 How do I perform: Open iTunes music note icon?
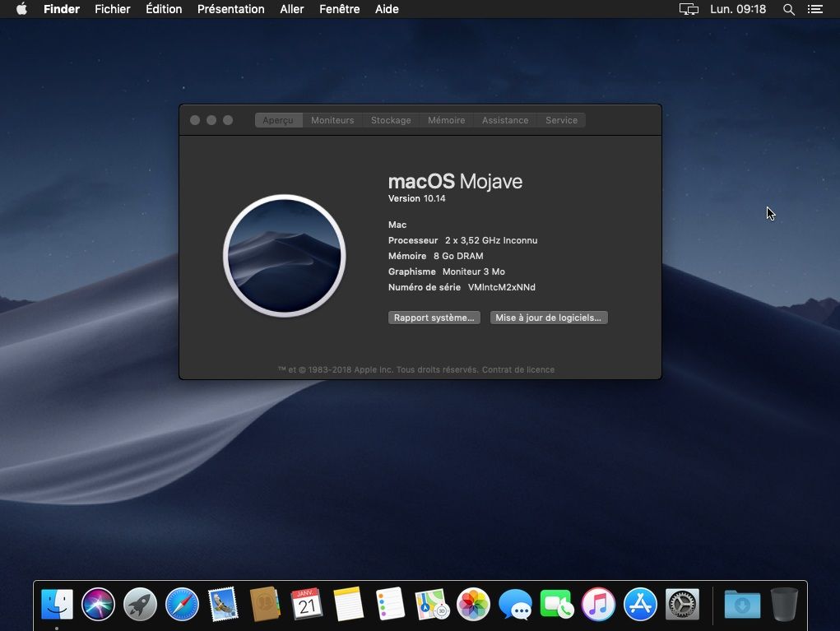point(598,604)
